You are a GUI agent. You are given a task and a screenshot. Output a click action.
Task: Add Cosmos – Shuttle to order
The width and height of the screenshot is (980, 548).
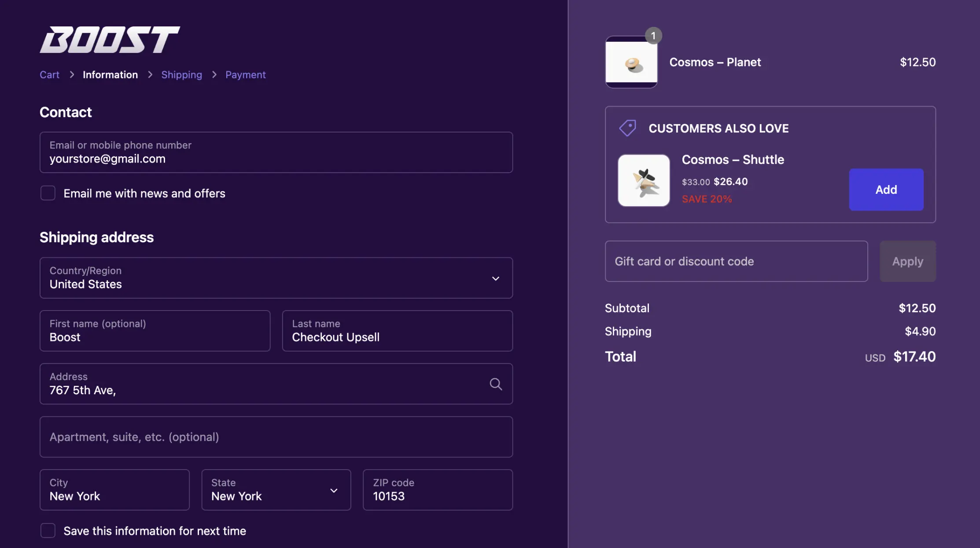tap(886, 189)
